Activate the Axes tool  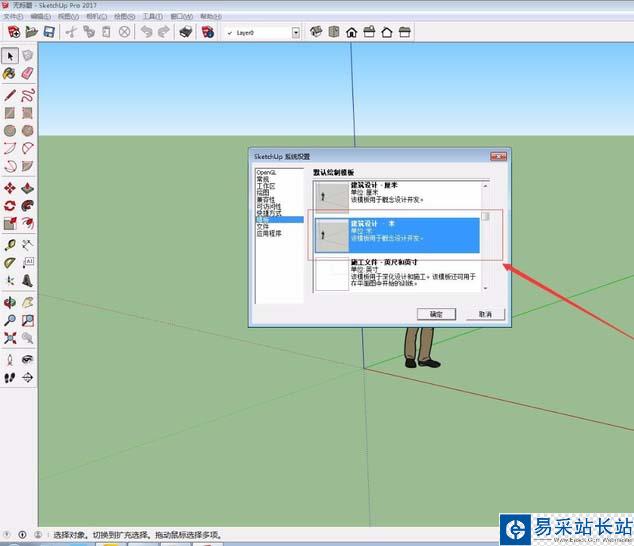(x=10, y=280)
